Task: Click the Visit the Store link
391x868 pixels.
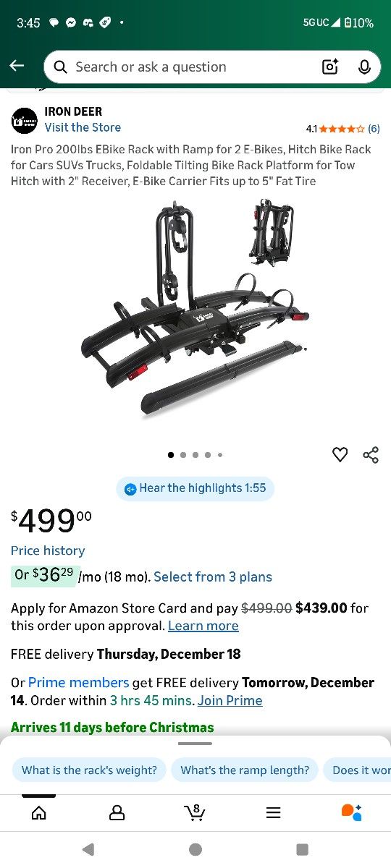Action: click(83, 127)
